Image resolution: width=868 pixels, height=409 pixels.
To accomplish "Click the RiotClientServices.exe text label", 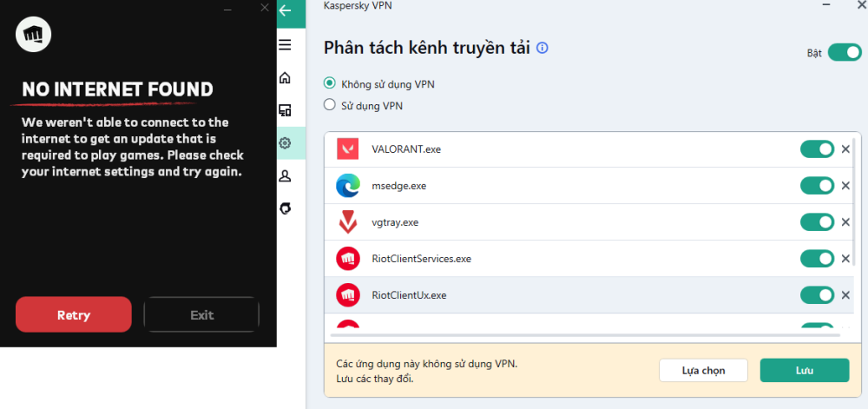I will coord(422,259).
